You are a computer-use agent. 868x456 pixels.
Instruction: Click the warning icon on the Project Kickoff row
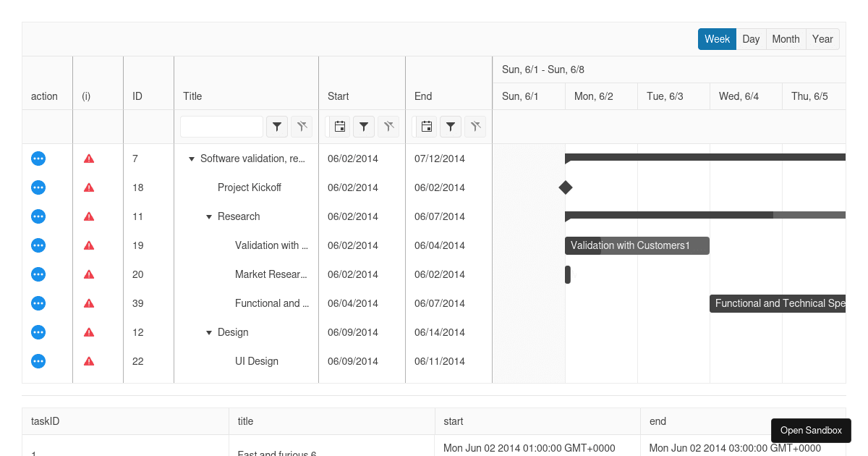(89, 187)
